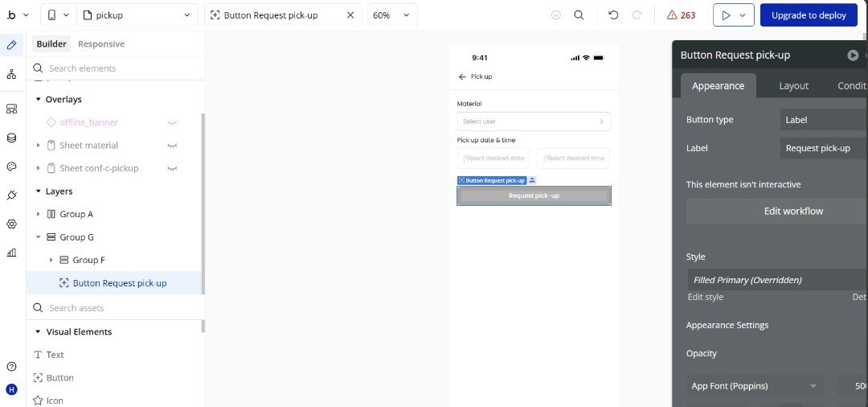Image resolution: width=868 pixels, height=407 pixels.
Task: Expand Sheet material in tree
Action: click(39, 145)
